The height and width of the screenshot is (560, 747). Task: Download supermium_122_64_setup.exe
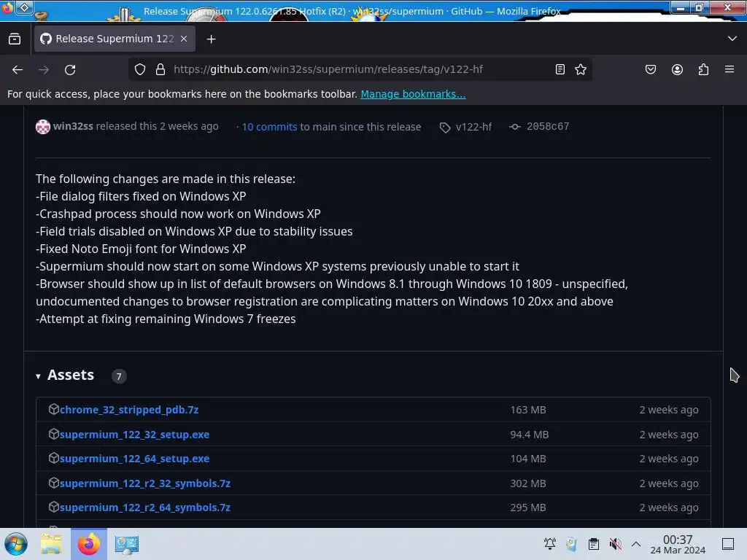pos(134,459)
